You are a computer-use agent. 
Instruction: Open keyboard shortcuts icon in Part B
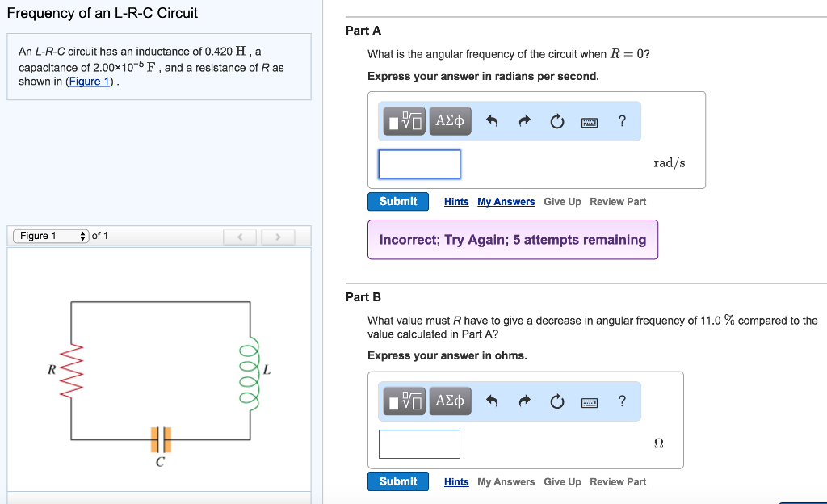tap(589, 401)
